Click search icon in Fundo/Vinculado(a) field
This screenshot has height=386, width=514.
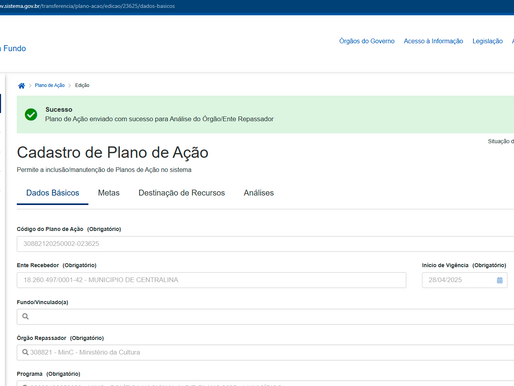pos(25,316)
